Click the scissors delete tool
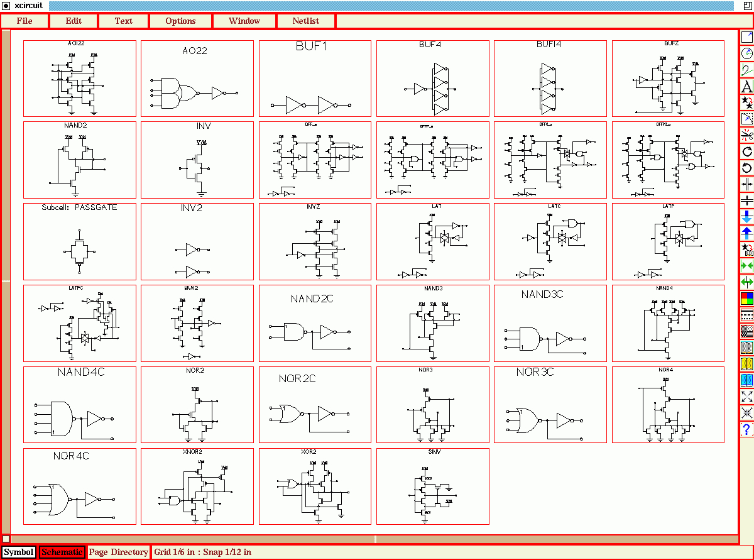 coord(746,135)
